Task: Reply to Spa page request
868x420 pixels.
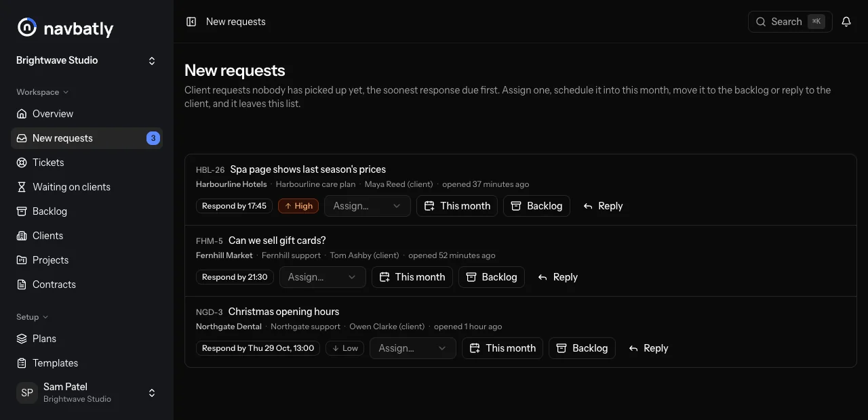Action: 603,206
